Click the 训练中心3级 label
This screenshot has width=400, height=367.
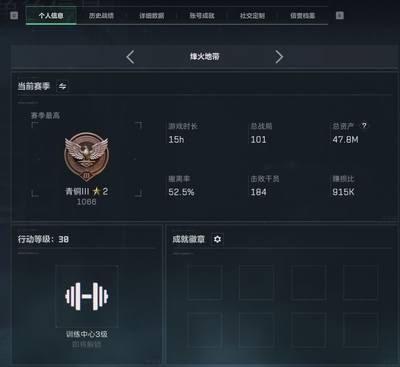(87, 334)
